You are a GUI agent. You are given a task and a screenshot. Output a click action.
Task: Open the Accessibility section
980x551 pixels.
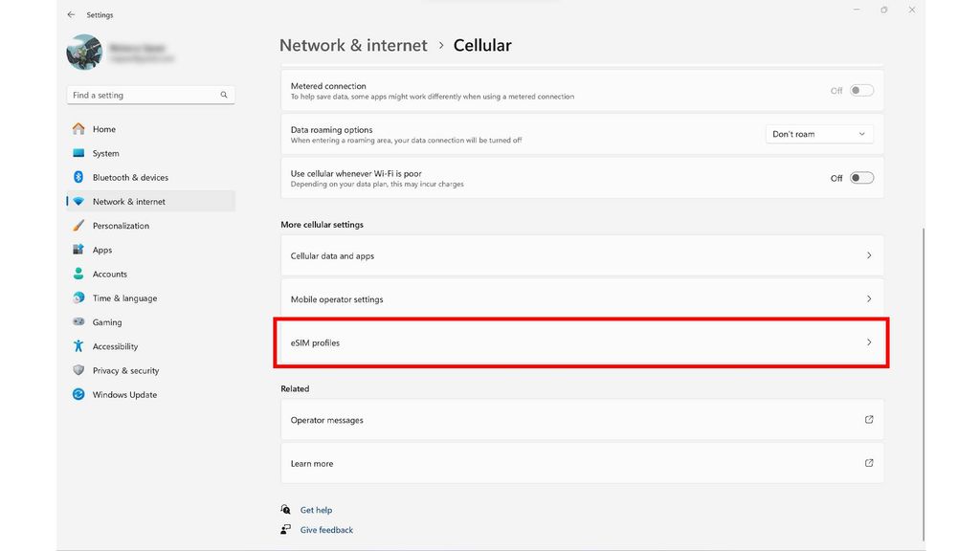tap(117, 345)
